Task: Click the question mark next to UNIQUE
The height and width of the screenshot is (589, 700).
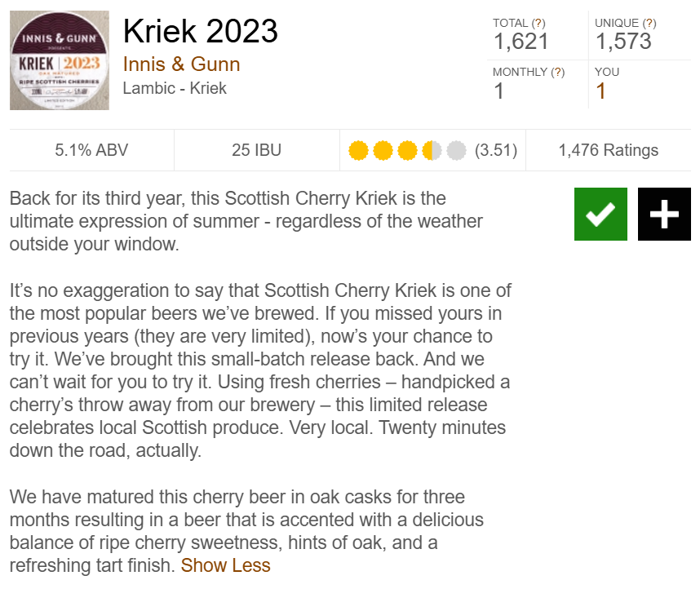Action: click(648, 24)
